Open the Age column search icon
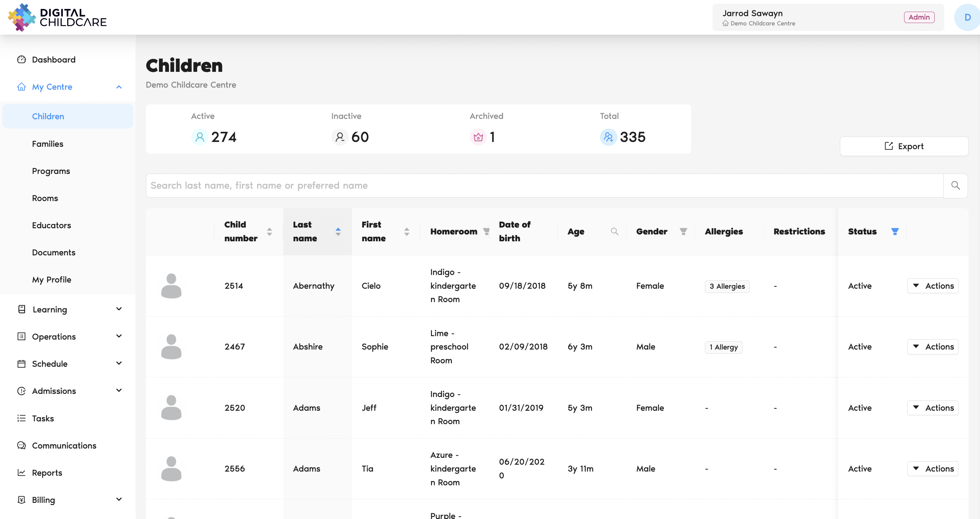 point(614,231)
